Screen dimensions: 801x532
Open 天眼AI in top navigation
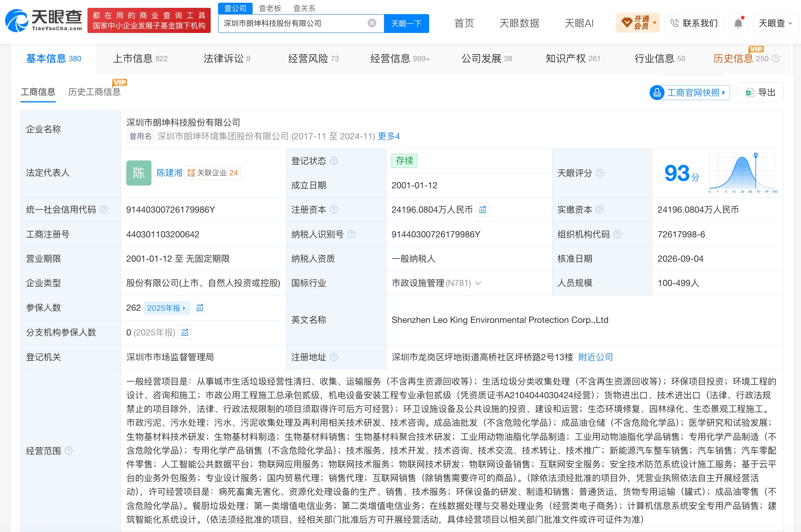(x=579, y=23)
